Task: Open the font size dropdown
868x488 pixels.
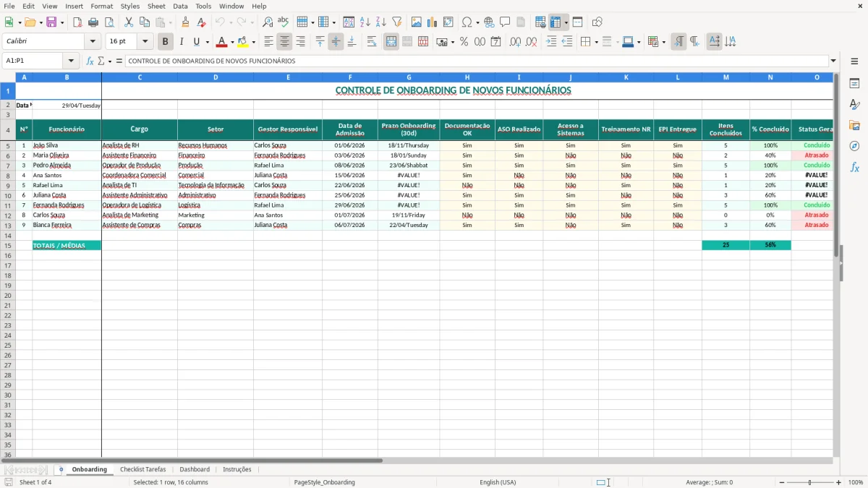Action: click(x=145, y=42)
